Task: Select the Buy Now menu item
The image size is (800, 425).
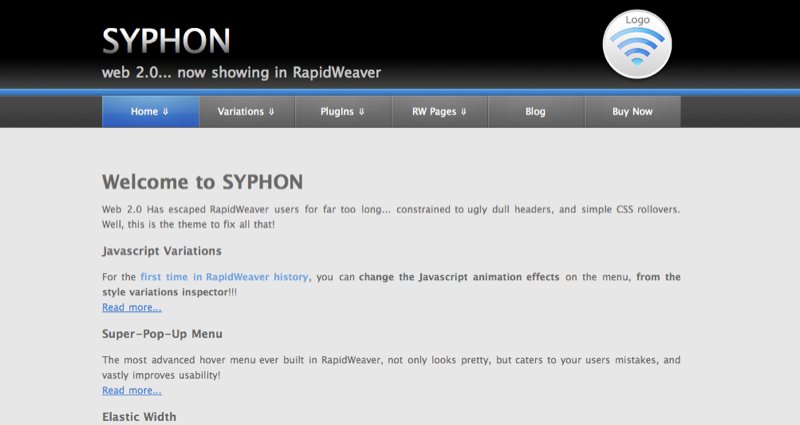Action: click(632, 112)
